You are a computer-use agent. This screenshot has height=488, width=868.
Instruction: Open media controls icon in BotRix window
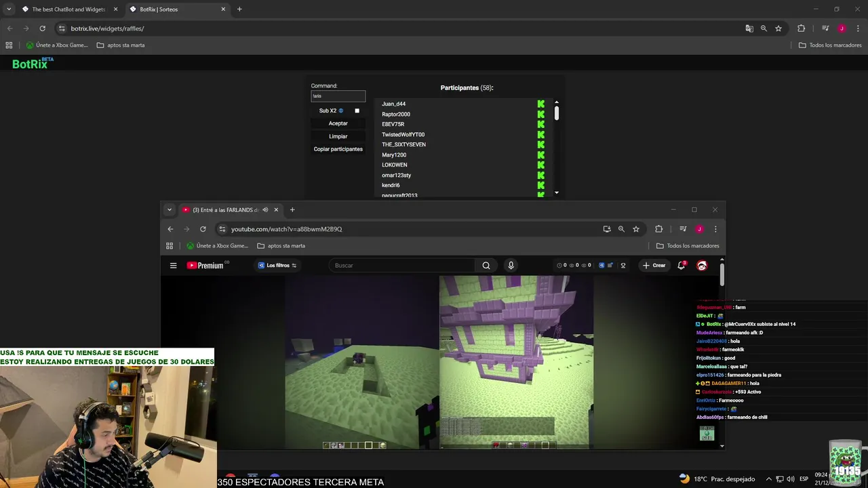(825, 28)
